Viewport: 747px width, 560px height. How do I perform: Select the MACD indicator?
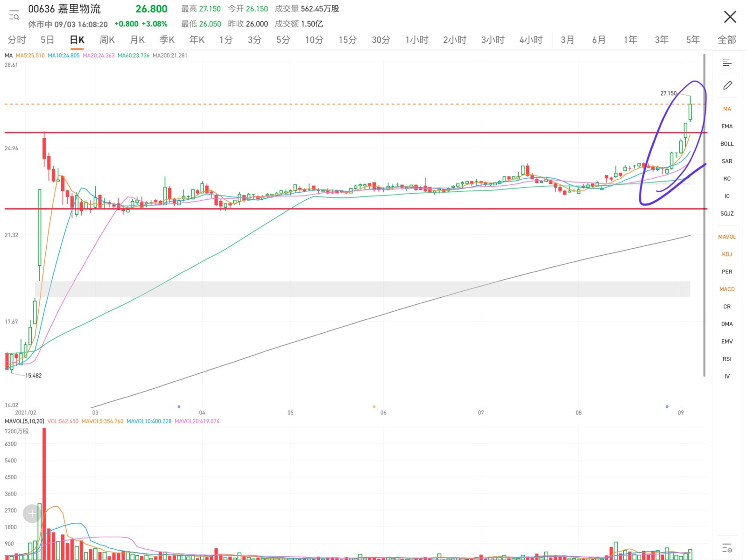[x=727, y=289]
